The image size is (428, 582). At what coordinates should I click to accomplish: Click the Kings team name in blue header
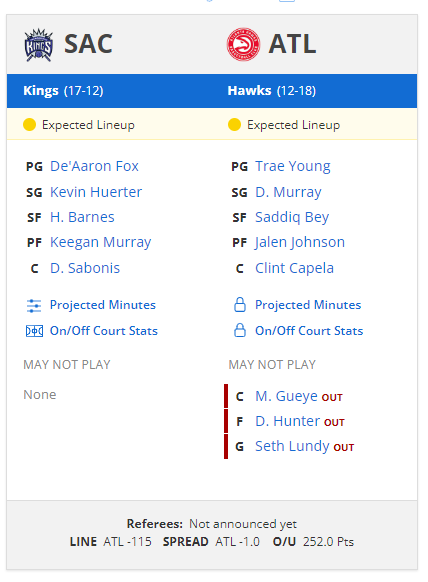[x=41, y=91]
